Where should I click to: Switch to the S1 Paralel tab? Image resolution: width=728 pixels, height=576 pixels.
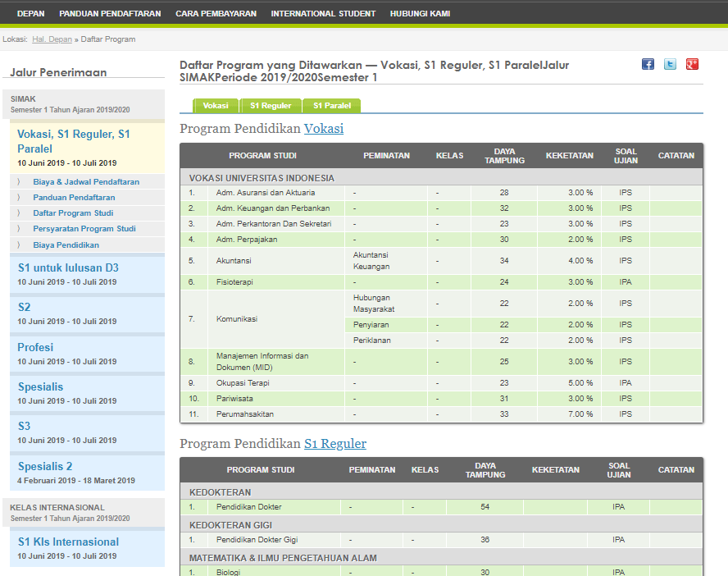point(332,106)
